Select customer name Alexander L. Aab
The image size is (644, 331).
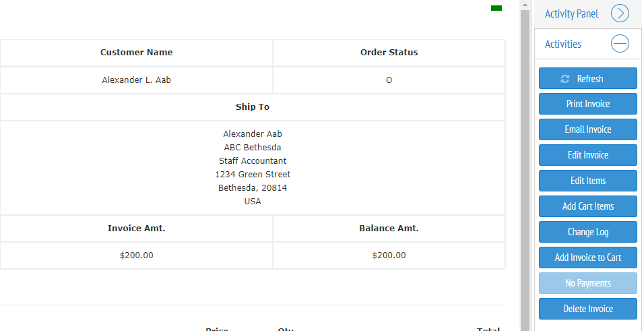[136, 80]
